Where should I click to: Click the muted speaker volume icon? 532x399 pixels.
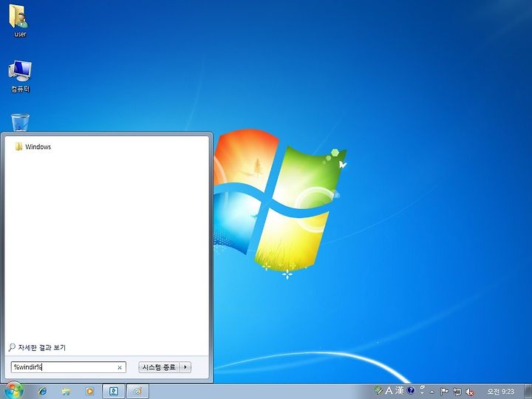470,392
